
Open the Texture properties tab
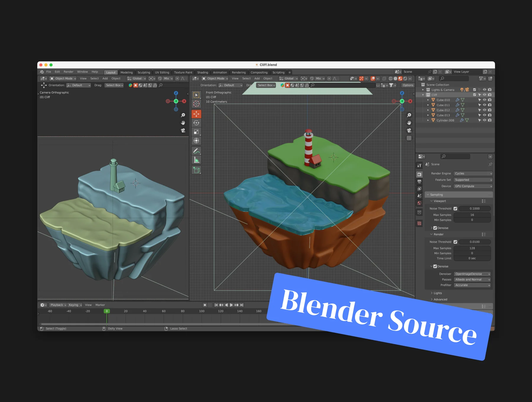pyautogui.click(x=419, y=223)
